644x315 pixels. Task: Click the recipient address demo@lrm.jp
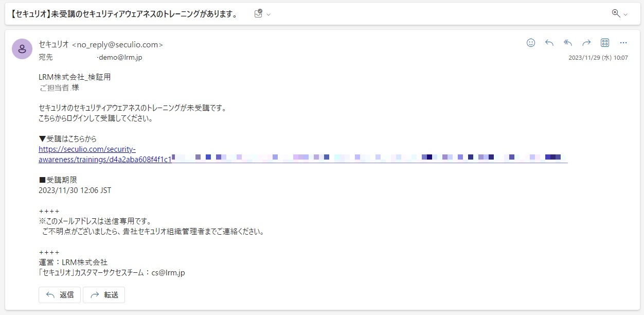coord(119,58)
